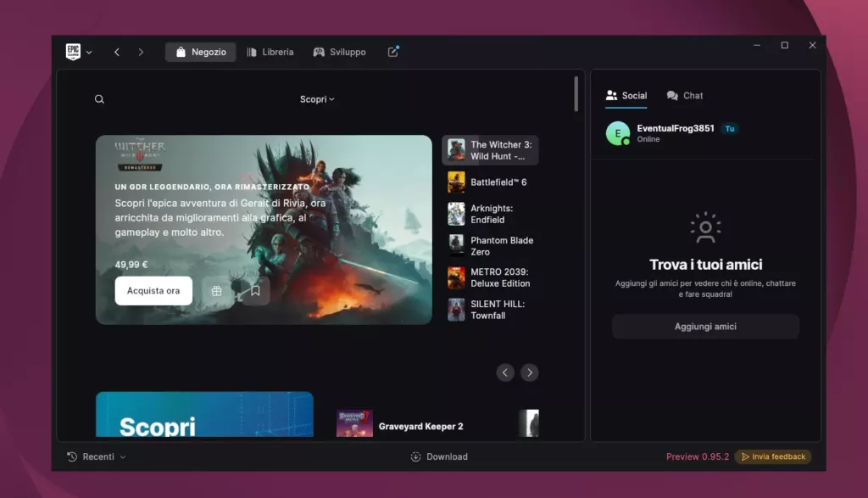Switch to the Negozio tab
The image size is (868, 498).
(x=200, y=52)
